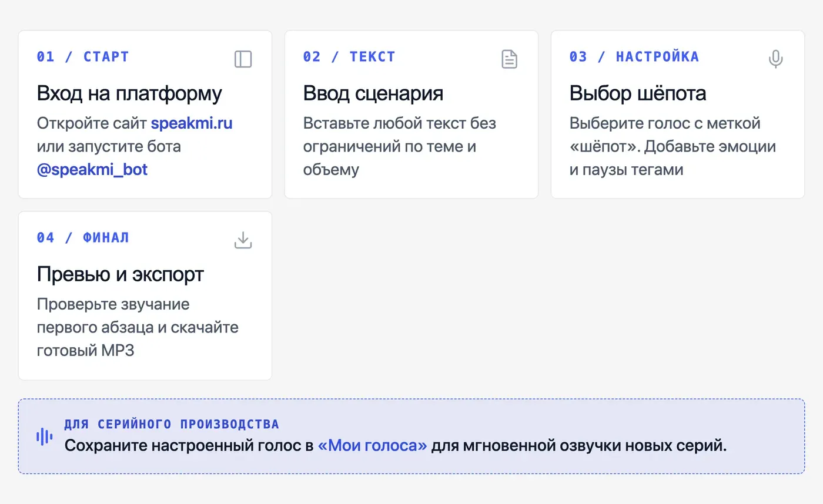The height and width of the screenshot is (504, 823).
Task: Click the "Сохраните настроенный голос" banner sentence
Action: (x=396, y=445)
